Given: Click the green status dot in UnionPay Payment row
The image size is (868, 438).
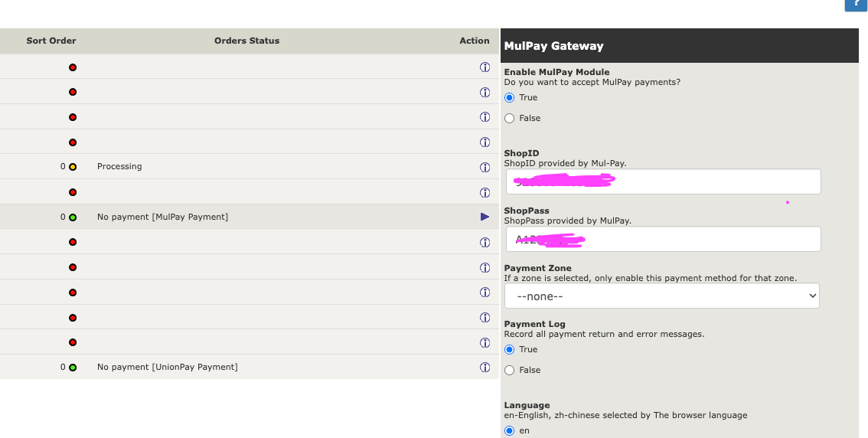Looking at the screenshot, I should tap(73, 367).
